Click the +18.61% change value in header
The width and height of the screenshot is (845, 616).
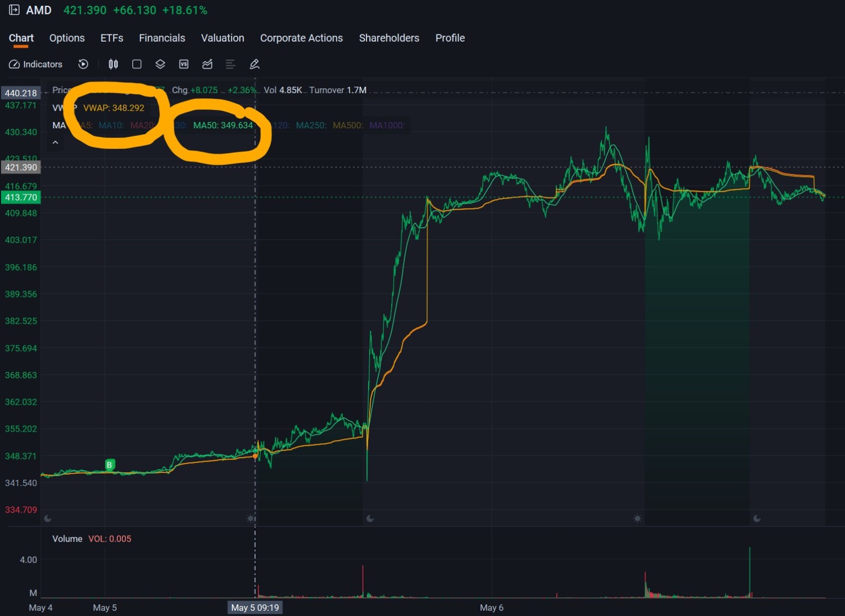point(185,10)
